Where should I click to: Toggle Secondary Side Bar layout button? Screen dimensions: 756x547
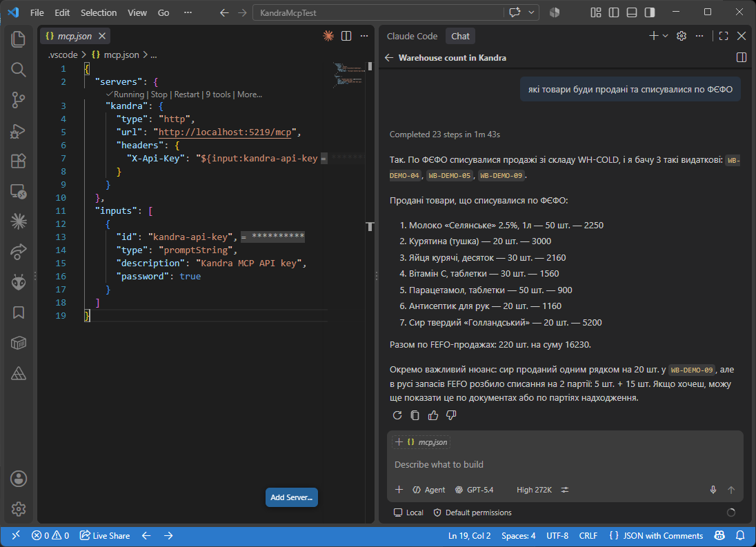point(650,12)
